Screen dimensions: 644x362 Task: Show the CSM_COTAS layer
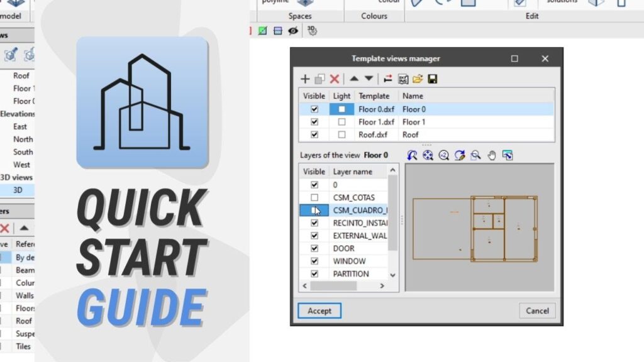(314, 197)
